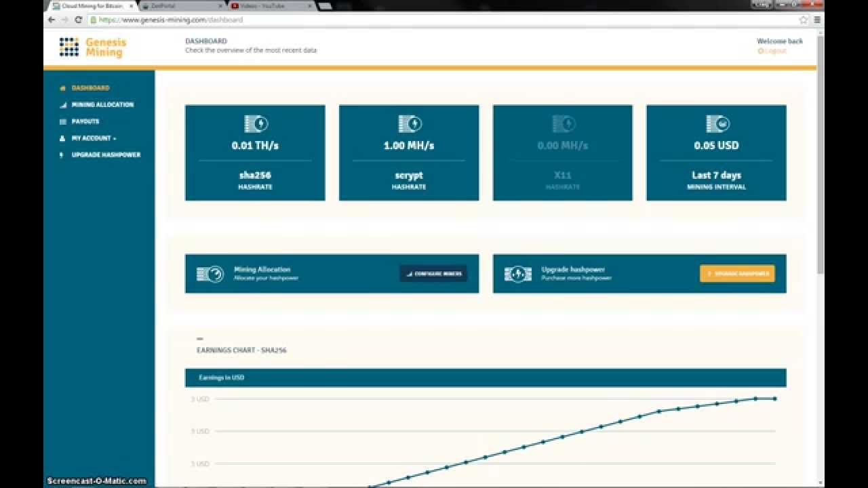868x488 pixels.
Task: Open Payouts in the sidebar
Action: (85, 121)
